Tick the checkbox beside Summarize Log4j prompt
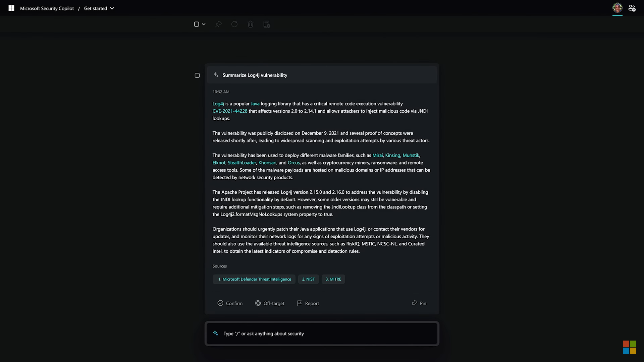This screenshot has height=362, width=644. click(x=197, y=75)
